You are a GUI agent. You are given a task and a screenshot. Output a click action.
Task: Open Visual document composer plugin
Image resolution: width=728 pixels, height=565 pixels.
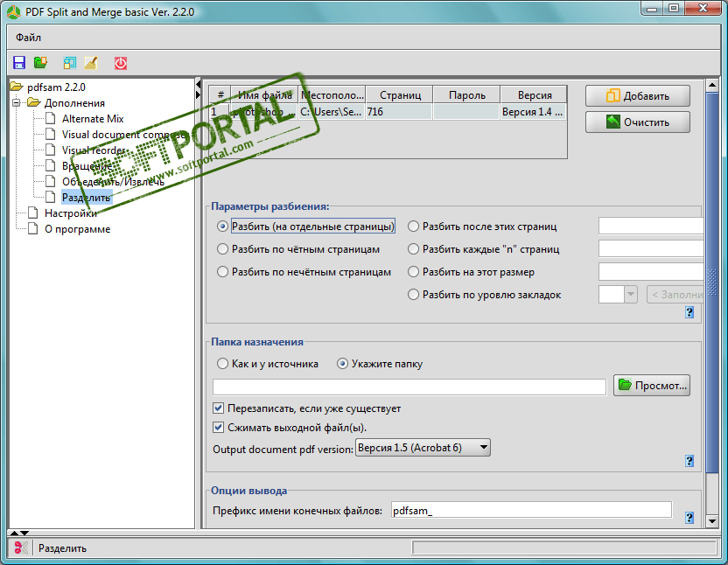click(124, 134)
